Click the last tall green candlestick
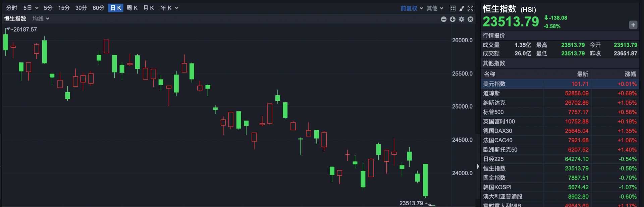This screenshot has width=644, height=207. (x=425, y=180)
